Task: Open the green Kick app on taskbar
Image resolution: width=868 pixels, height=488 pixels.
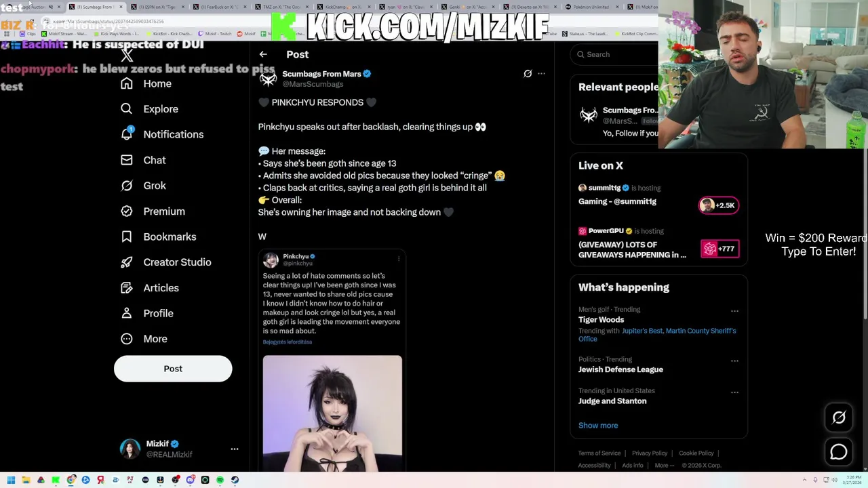Action: (56, 480)
